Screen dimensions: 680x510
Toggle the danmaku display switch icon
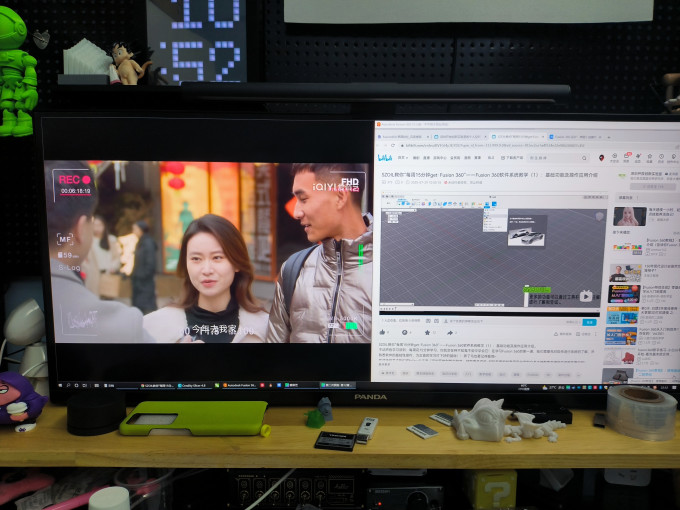[428, 321]
